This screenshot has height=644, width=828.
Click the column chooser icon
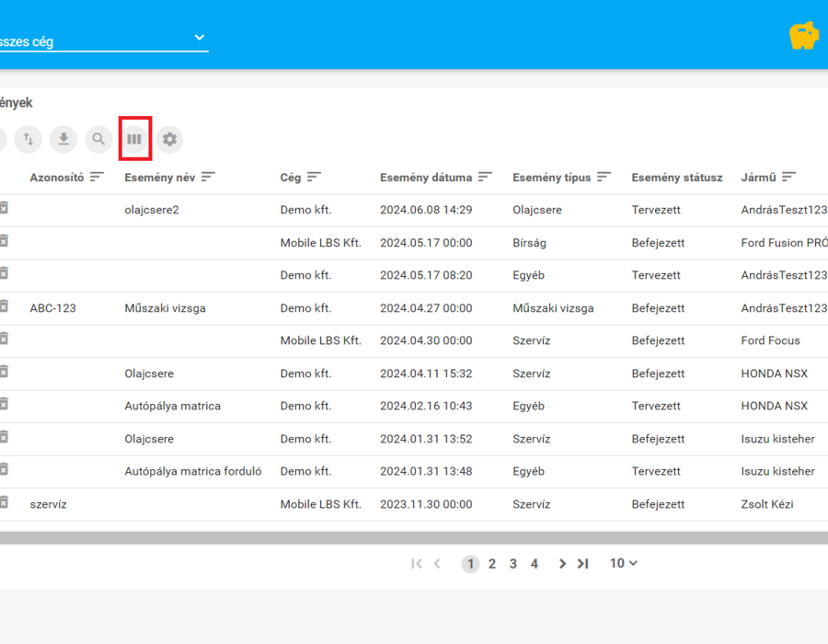(134, 139)
